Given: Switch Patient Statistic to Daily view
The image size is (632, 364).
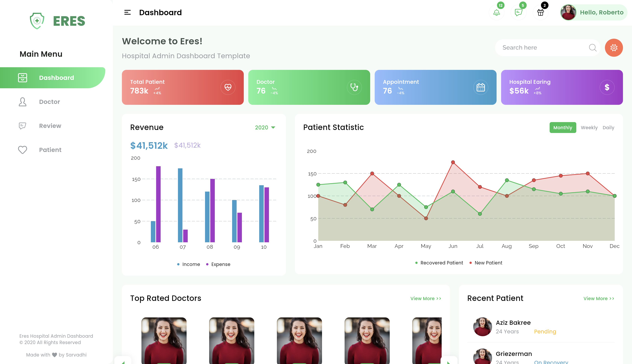Looking at the screenshot, I should click(608, 128).
